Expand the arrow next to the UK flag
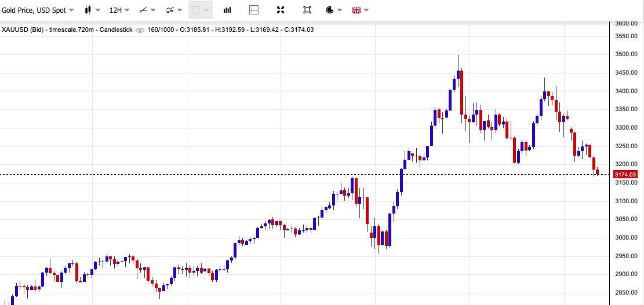This screenshot has width=644, height=305. pos(366,10)
